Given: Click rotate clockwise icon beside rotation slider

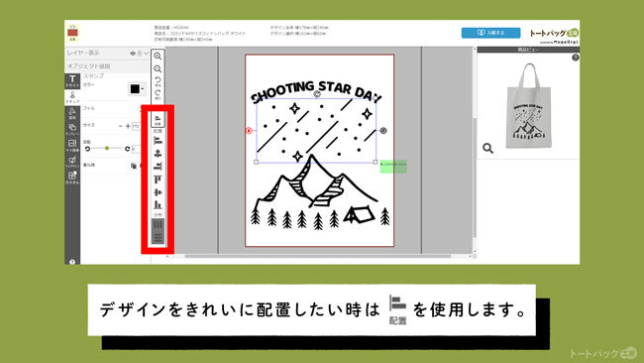Looking at the screenshot, I should point(128,149).
